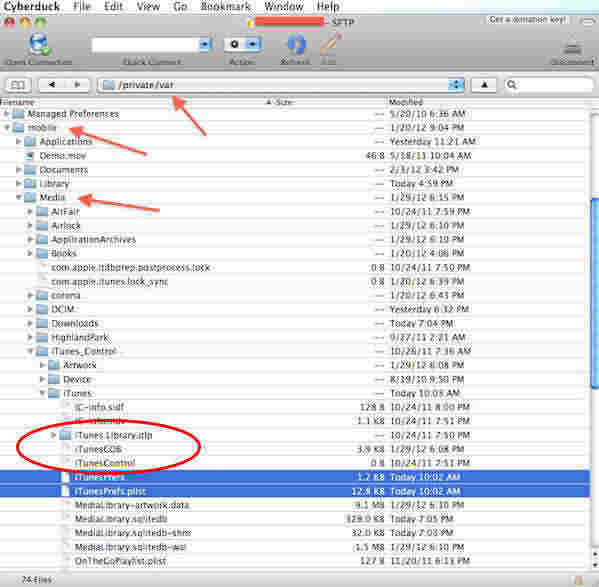Expand the Library folder
The image size is (599, 587).
18,184
